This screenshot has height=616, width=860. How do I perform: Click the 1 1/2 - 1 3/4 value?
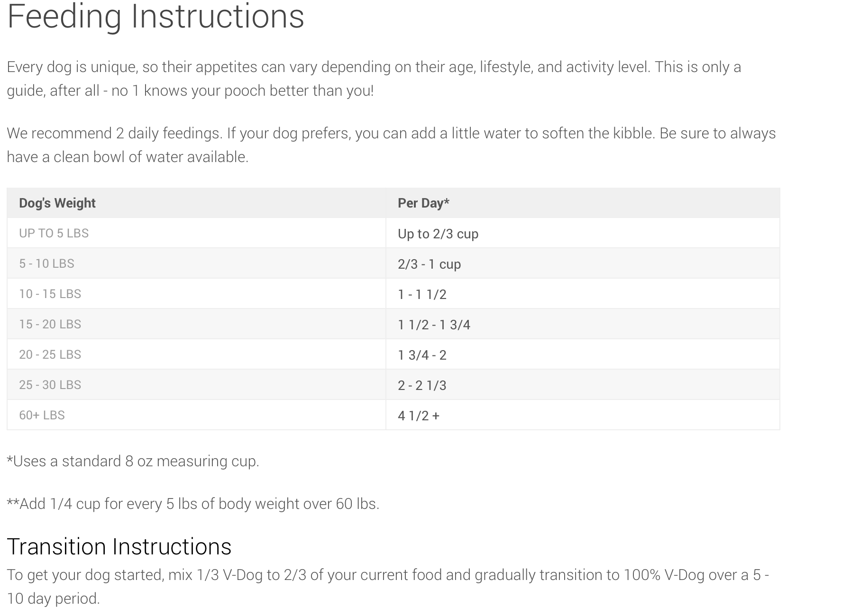(434, 325)
